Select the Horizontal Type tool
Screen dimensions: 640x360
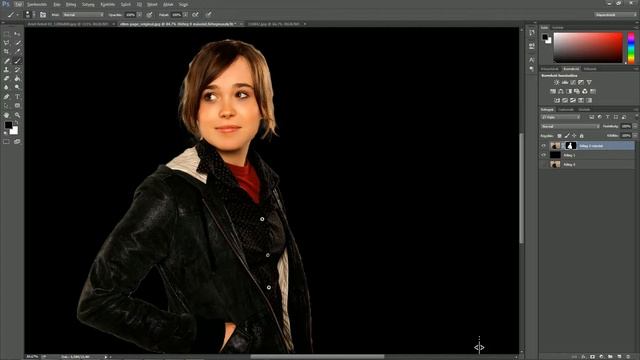(x=17, y=97)
